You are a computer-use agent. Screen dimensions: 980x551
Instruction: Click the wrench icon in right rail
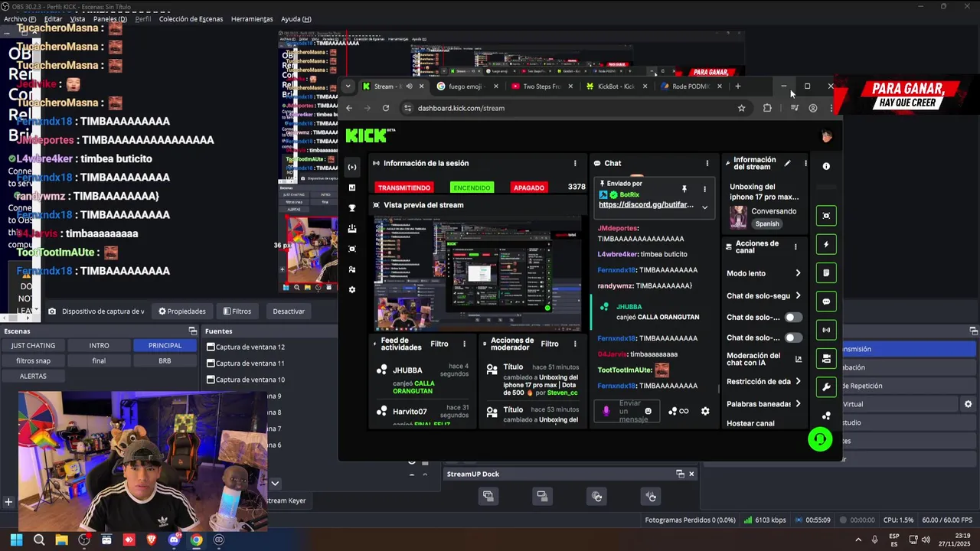(826, 387)
